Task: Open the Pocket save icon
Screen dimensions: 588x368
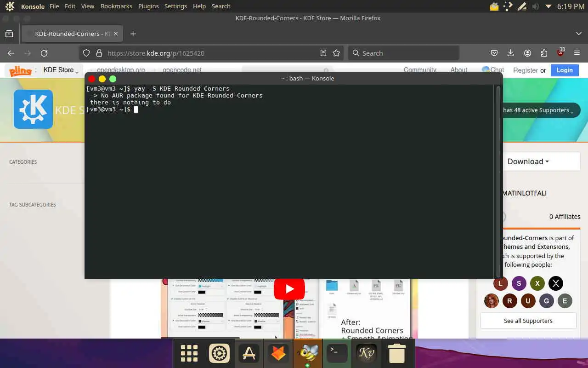Action: [x=494, y=53]
